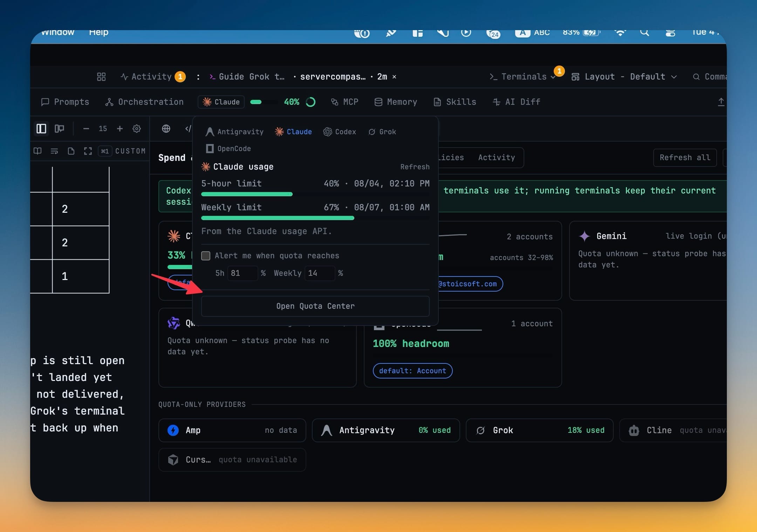Open the MCP panel

345,102
